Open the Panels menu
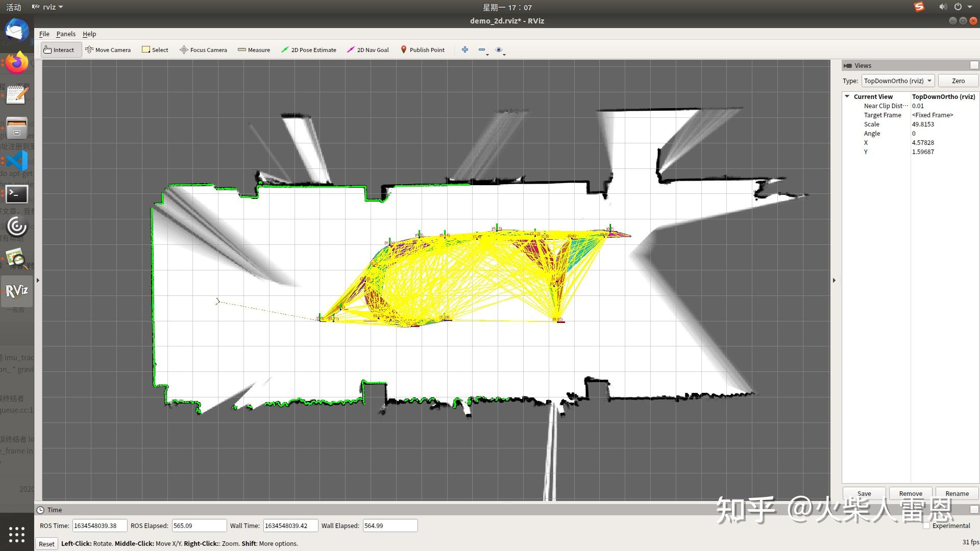This screenshot has height=551, width=980. click(x=65, y=34)
